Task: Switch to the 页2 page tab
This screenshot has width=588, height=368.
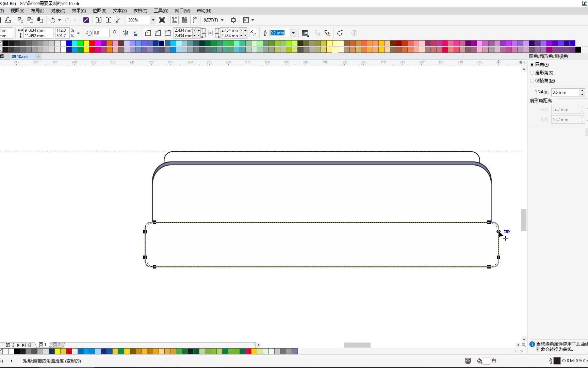Action: click(x=56, y=345)
